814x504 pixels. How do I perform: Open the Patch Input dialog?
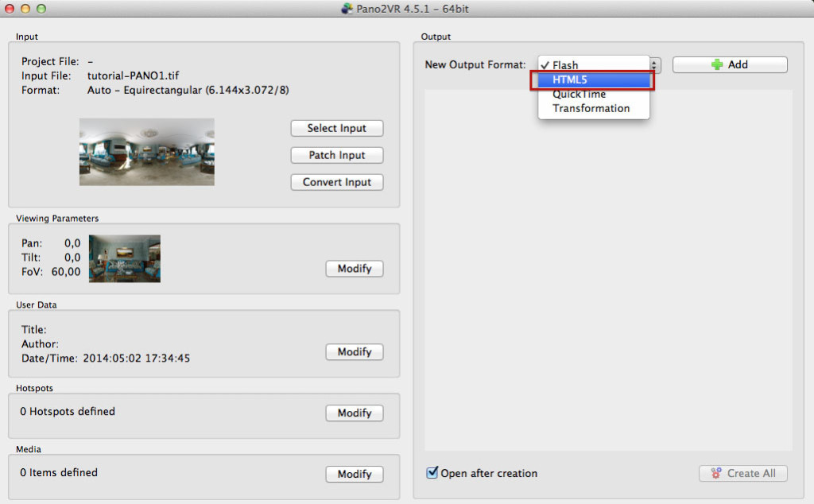tap(337, 155)
